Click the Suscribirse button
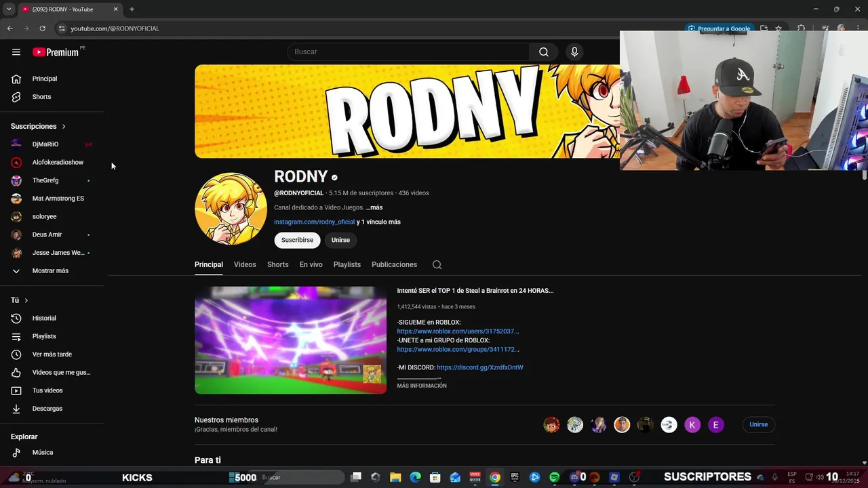 point(297,240)
